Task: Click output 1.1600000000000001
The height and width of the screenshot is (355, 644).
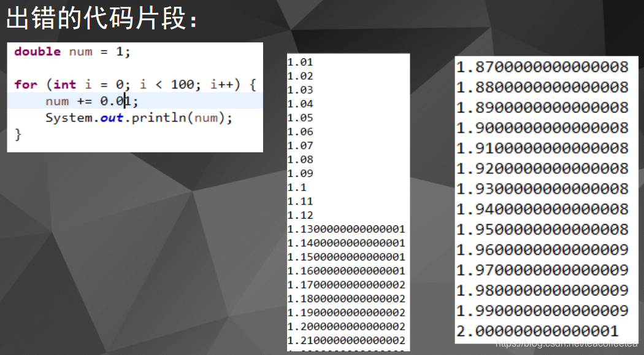Action: point(347,271)
